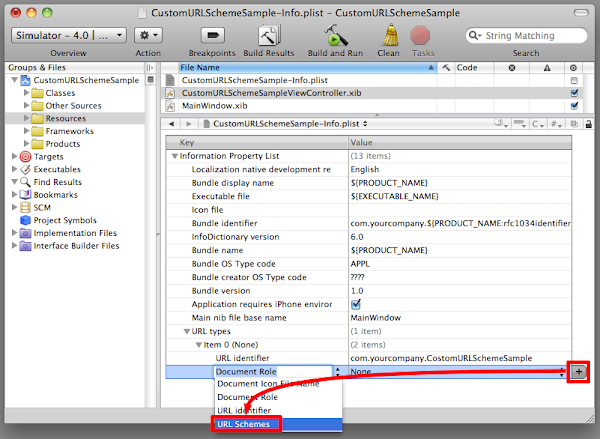This screenshot has height=439, width=600.
Task: Click Build and Run toolbar icon
Action: tap(336, 36)
